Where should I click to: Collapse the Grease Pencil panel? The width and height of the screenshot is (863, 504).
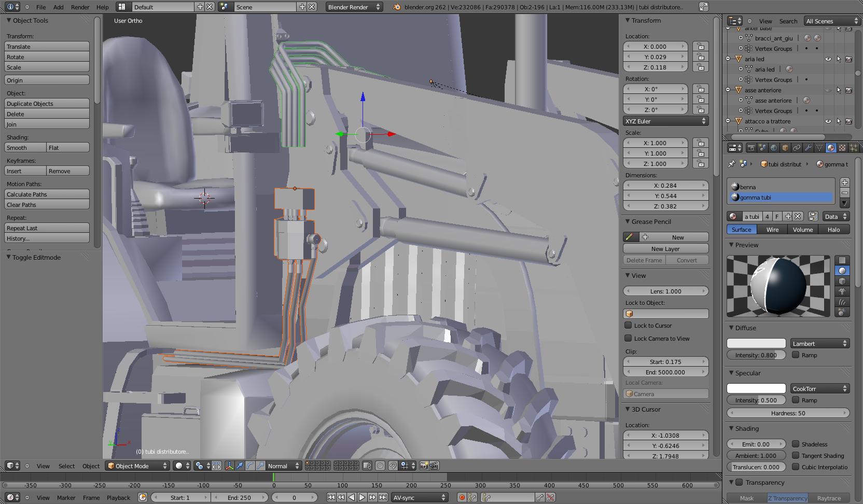628,221
